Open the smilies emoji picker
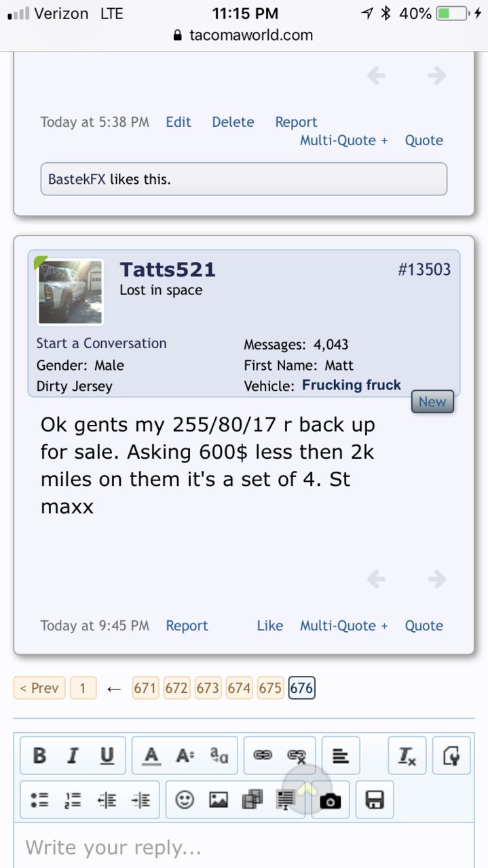The height and width of the screenshot is (868, 488). pos(185,800)
